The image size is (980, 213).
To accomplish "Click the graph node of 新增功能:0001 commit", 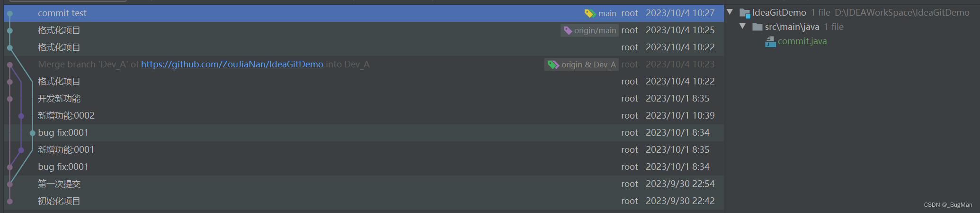I will [x=21, y=150].
